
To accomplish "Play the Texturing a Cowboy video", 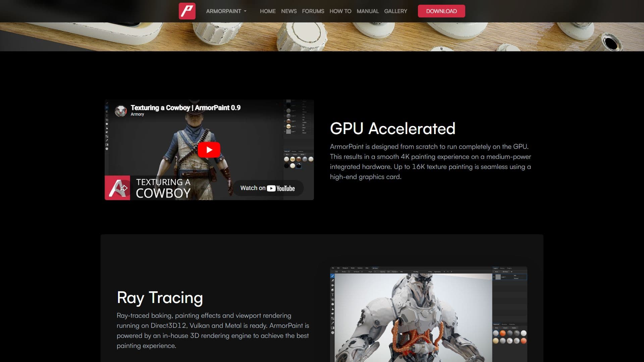I will click(x=209, y=150).
